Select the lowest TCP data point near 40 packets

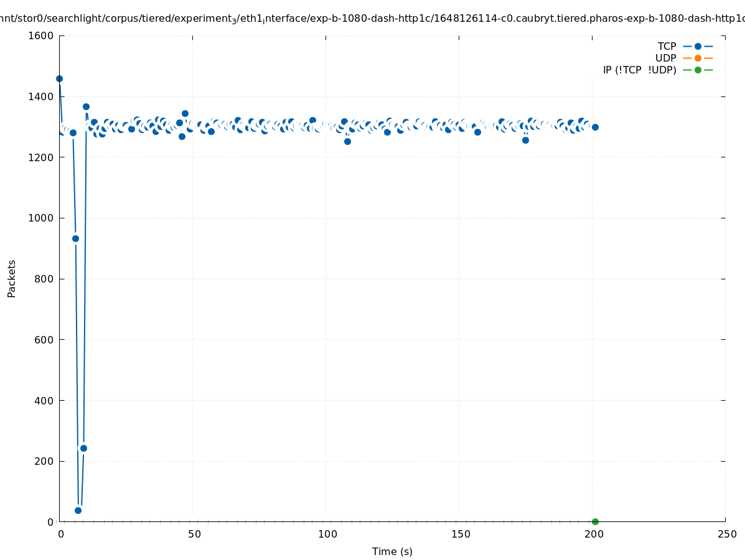pyautogui.click(x=78, y=510)
